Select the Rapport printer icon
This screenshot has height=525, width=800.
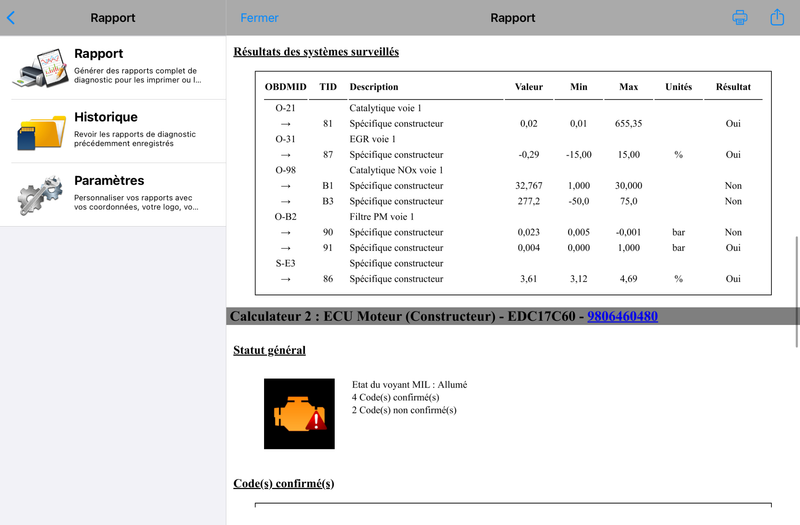pyautogui.click(x=41, y=68)
